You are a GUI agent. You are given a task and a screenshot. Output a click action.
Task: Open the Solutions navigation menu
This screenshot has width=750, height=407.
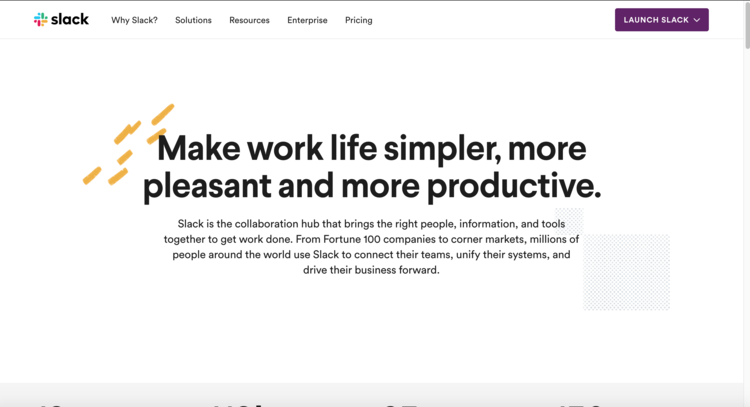click(193, 20)
